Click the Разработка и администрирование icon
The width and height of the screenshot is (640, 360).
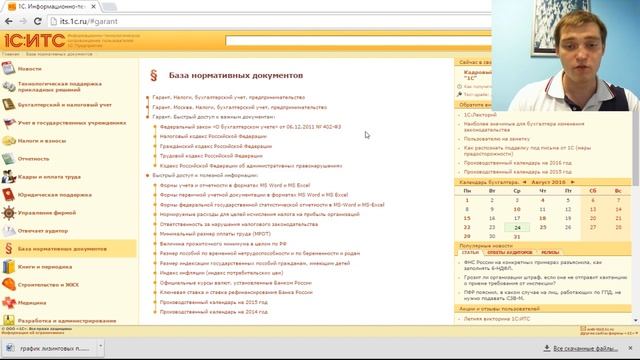click(8, 320)
